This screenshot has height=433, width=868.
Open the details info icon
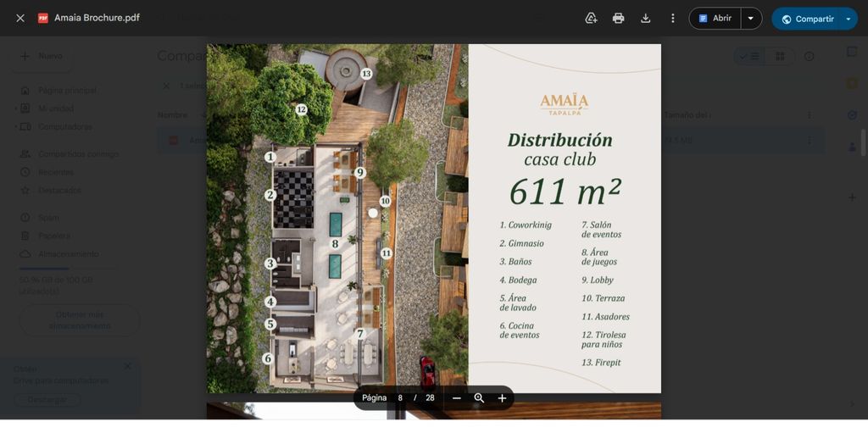tap(810, 57)
